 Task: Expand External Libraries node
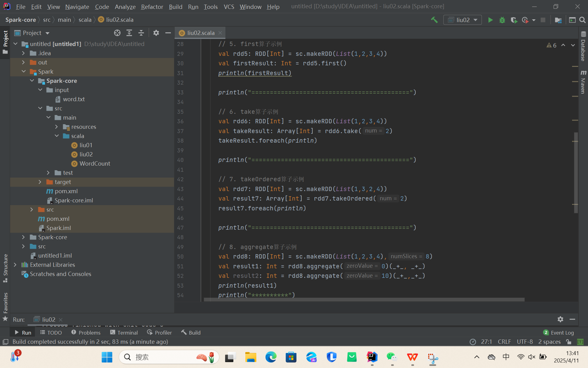pyautogui.click(x=15, y=265)
